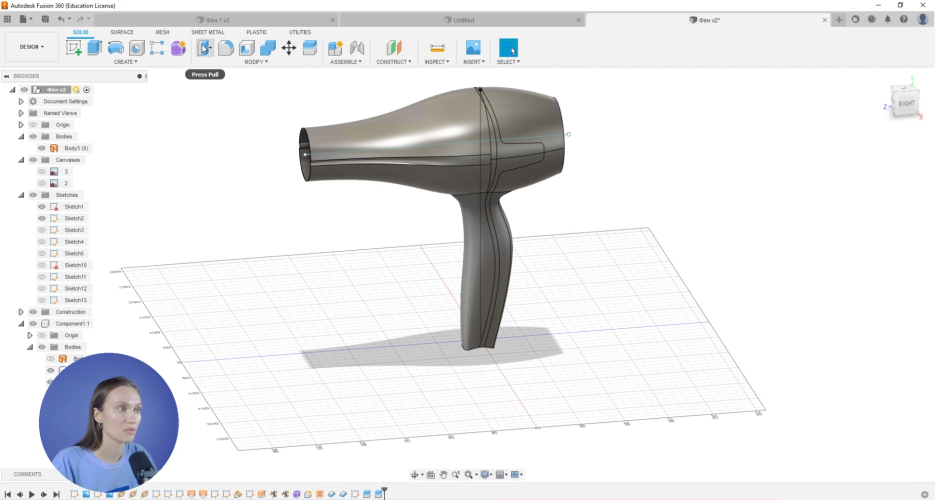Image resolution: width=935 pixels, height=500 pixels.
Task: Open the job status clock icon
Action: [871, 19]
